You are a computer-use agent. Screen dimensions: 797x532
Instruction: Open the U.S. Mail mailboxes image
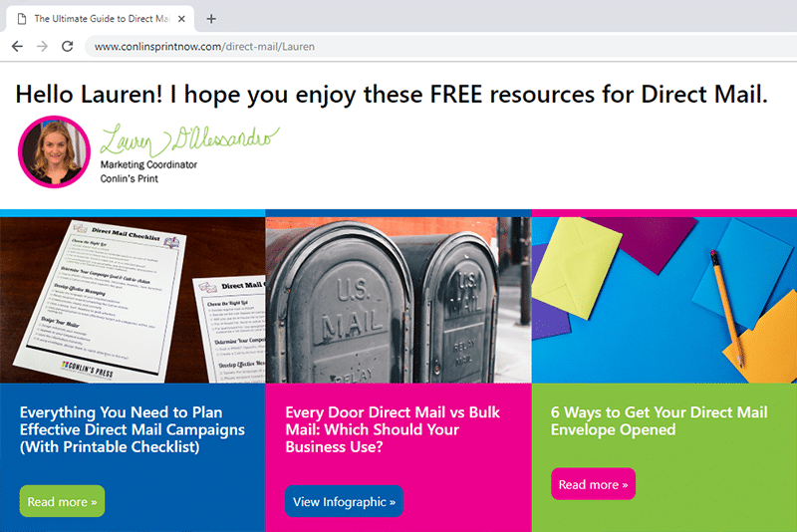pos(398,300)
